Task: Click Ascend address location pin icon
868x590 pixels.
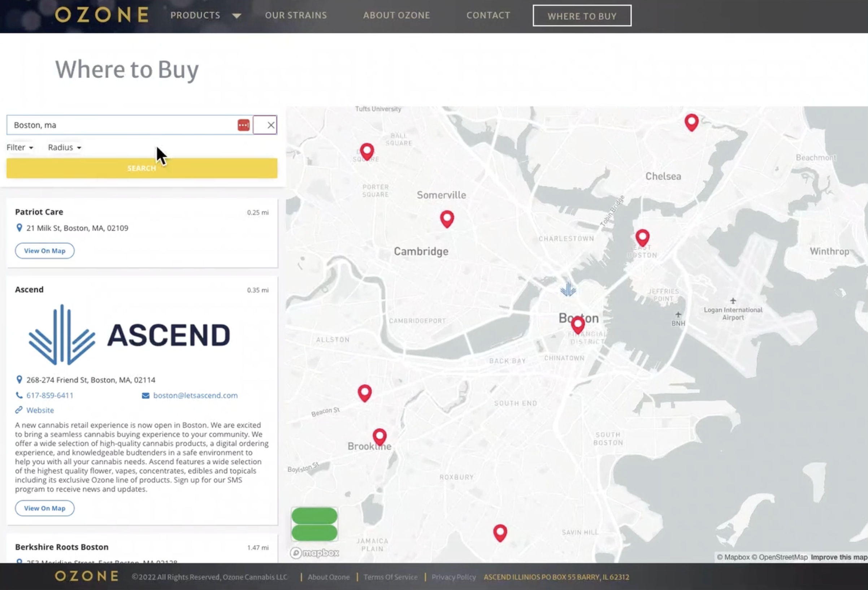Action: point(19,380)
